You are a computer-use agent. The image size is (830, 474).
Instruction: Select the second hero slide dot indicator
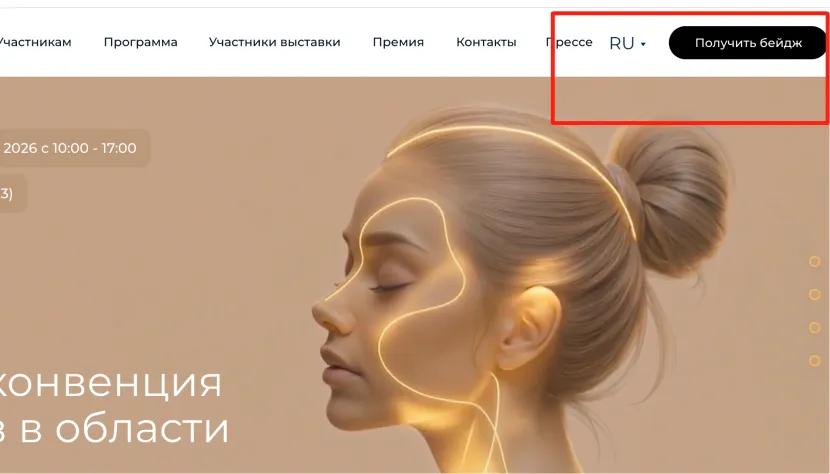(815, 294)
